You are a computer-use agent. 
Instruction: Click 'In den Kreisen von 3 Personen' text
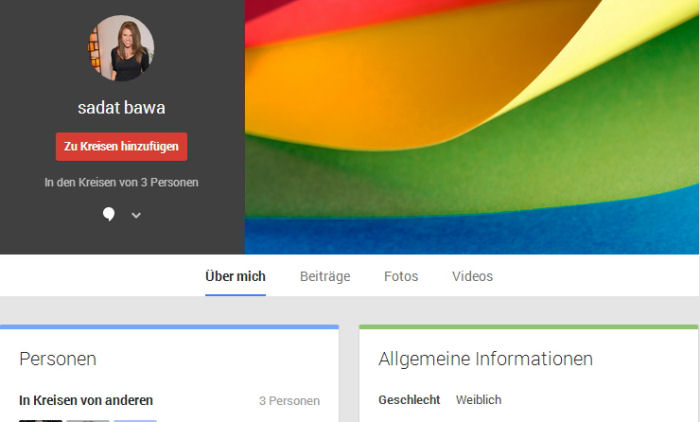coord(121,182)
